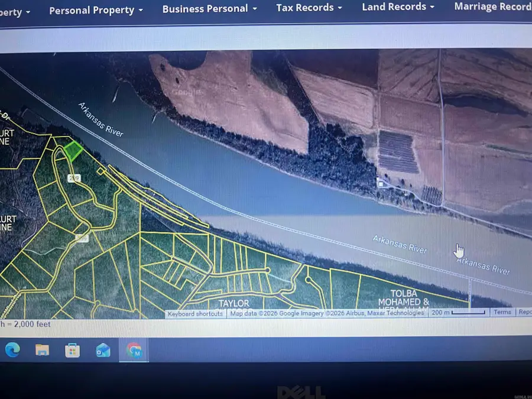532x399 pixels.
Task: Open the map Terms link
Action: point(502,312)
